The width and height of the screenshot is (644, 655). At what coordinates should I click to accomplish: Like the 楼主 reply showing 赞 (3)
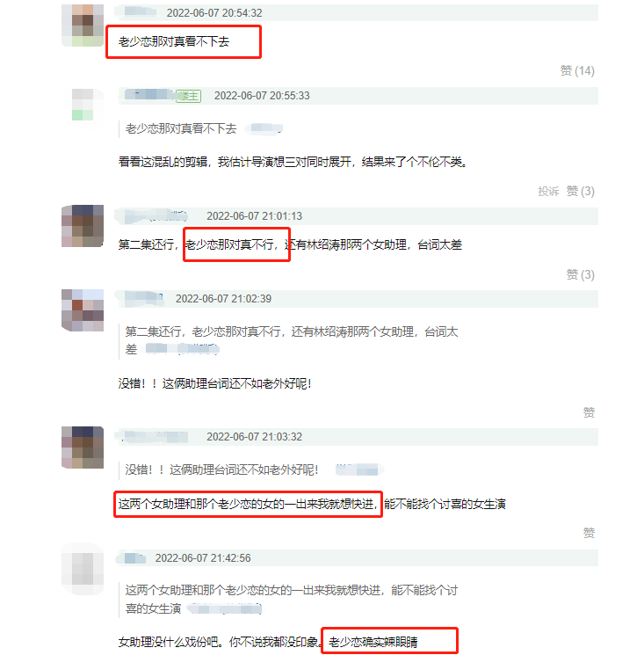tap(580, 192)
